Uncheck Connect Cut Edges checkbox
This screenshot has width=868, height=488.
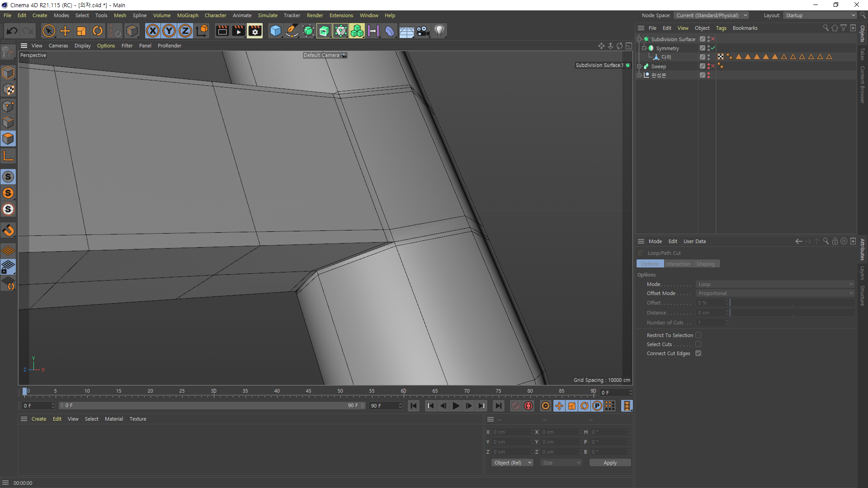click(x=698, y=353)
